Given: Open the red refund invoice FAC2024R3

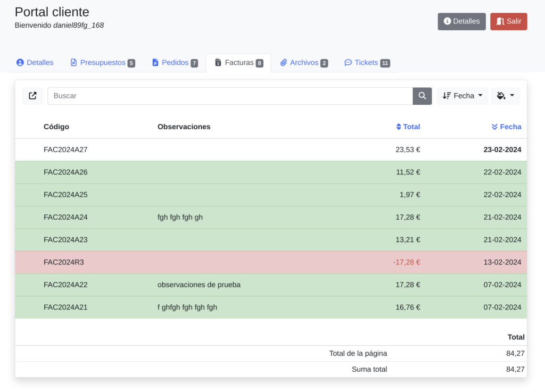Looking at the screenshot, I should tap(64, 262).
